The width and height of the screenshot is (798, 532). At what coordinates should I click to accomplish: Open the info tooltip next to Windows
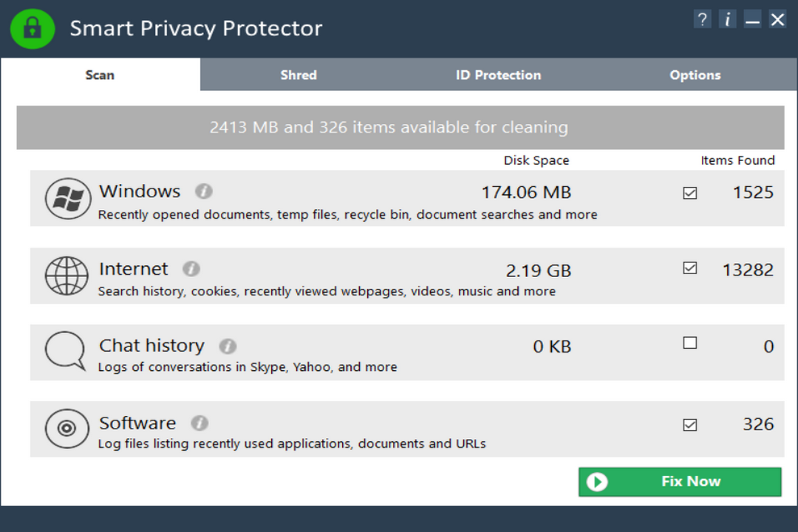pyautogui.click(x=203, y=191)
